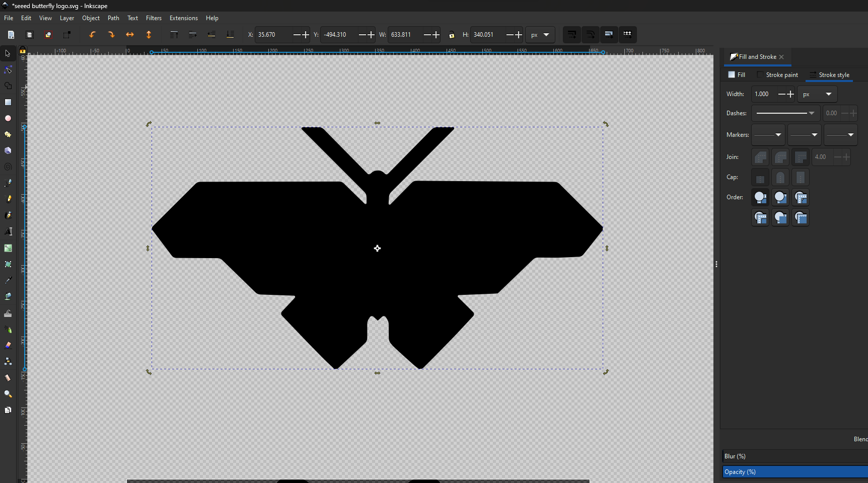
Task: Adjust the Blur (%) slider
Action: tap(795, 456)
